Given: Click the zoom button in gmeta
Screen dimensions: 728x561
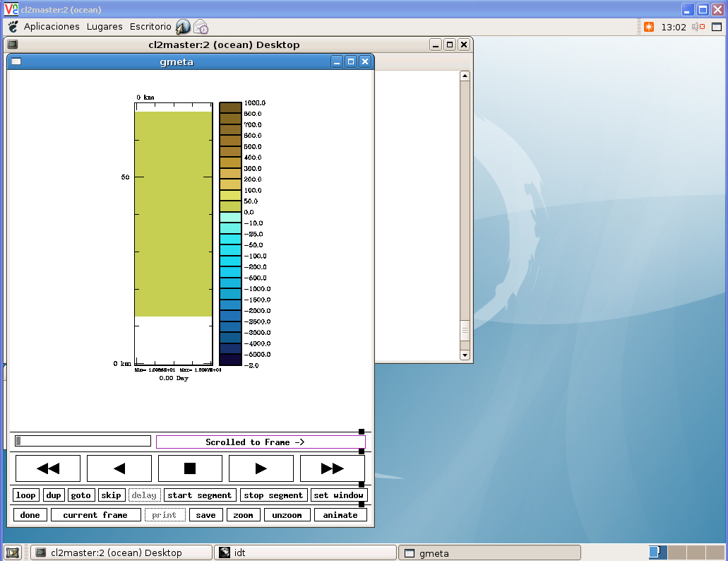Looking at the screenshot, I should coord(243,515).
